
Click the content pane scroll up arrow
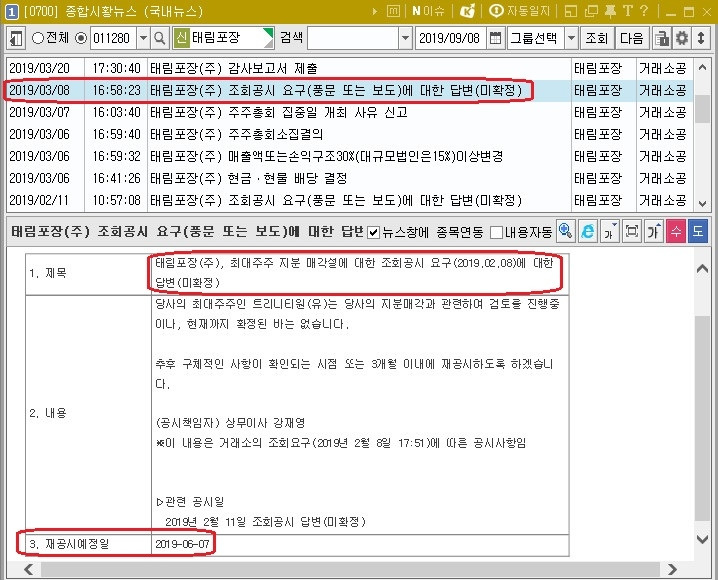pyautogui.click(x=702, y=269)
